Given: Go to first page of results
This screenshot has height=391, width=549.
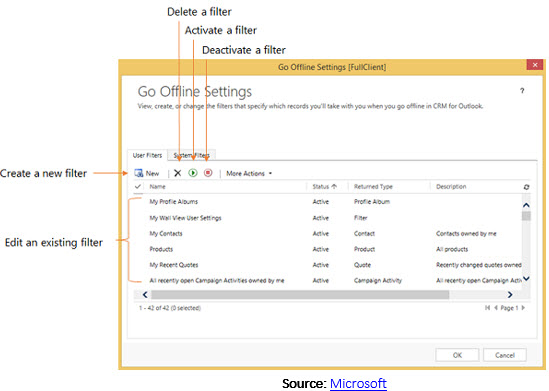Looking at the screenshot, I should [487, 308].
